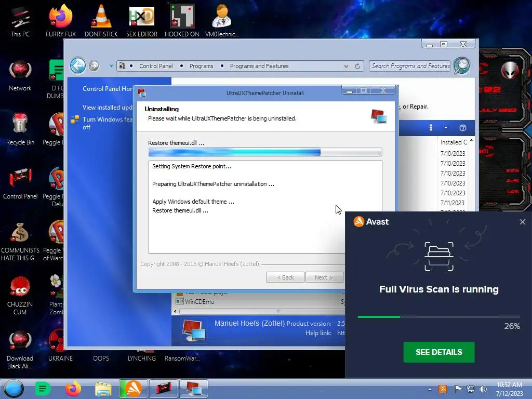532x399 pixels.
Task: Open File Explorer from the taskbar
Action: click(x=103, y=389)
